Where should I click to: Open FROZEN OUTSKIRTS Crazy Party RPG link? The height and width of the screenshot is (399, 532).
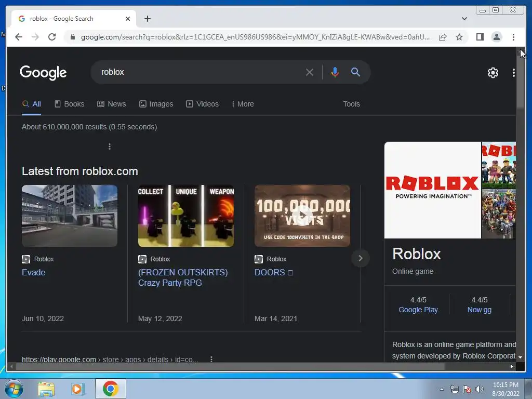click(x=183, y=277)
